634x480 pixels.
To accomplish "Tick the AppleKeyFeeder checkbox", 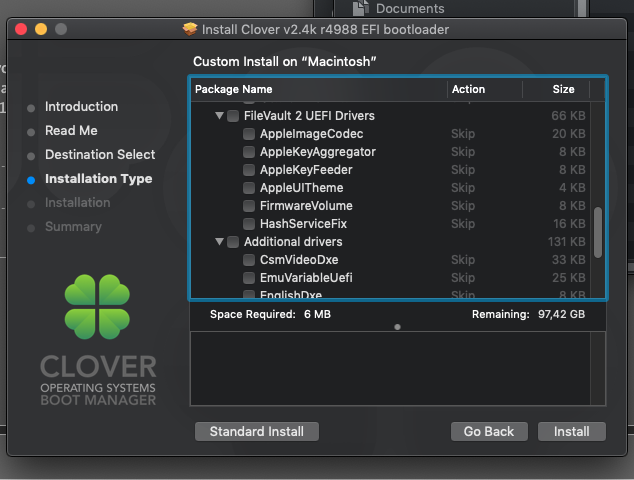I will tap(249, 170).
